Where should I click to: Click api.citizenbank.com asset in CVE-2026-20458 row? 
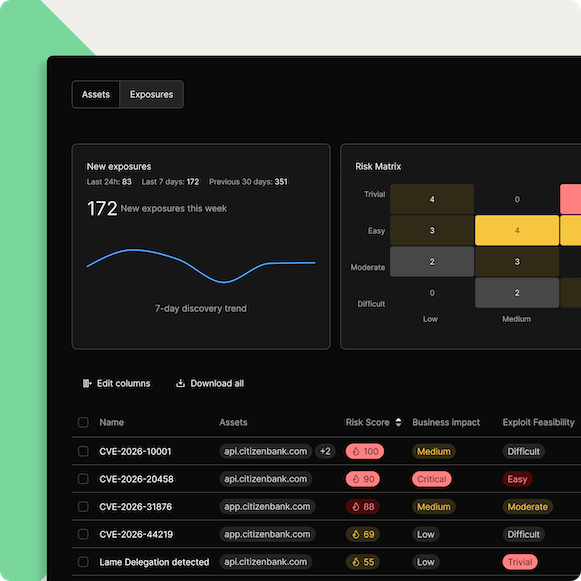pos(265,479)
